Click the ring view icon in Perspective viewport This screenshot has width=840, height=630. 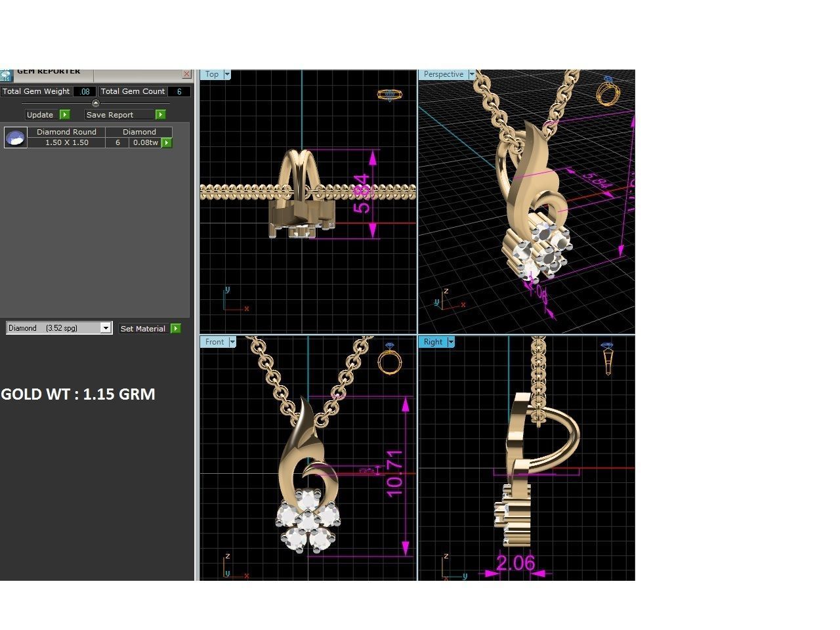[609, 91]
